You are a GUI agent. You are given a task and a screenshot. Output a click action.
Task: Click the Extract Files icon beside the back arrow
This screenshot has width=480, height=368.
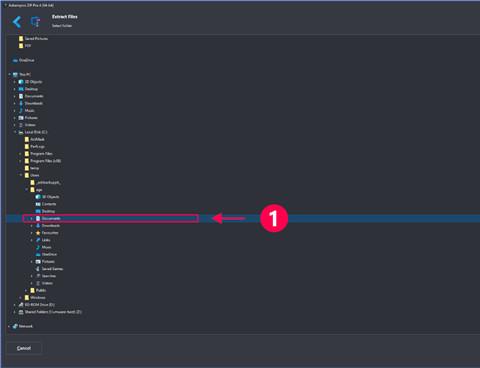[35, 22]
